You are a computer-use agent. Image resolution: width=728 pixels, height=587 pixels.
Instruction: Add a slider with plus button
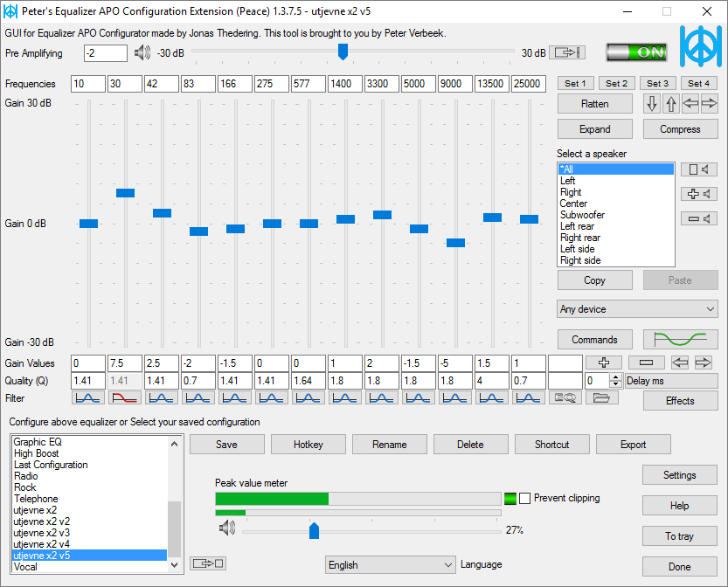[x=604, y=363]
